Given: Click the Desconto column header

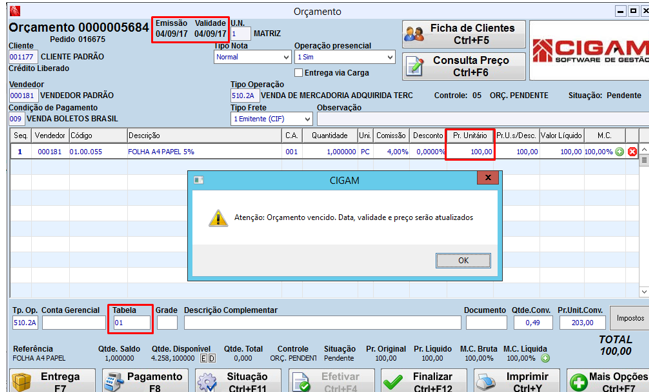Looking at the screenshot, I should click(428, 135).
